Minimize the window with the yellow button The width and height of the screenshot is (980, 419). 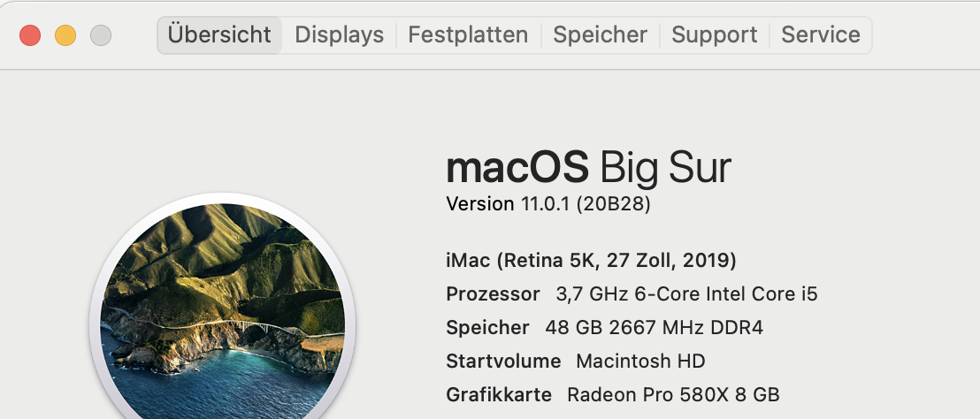(x=65, y=35)
